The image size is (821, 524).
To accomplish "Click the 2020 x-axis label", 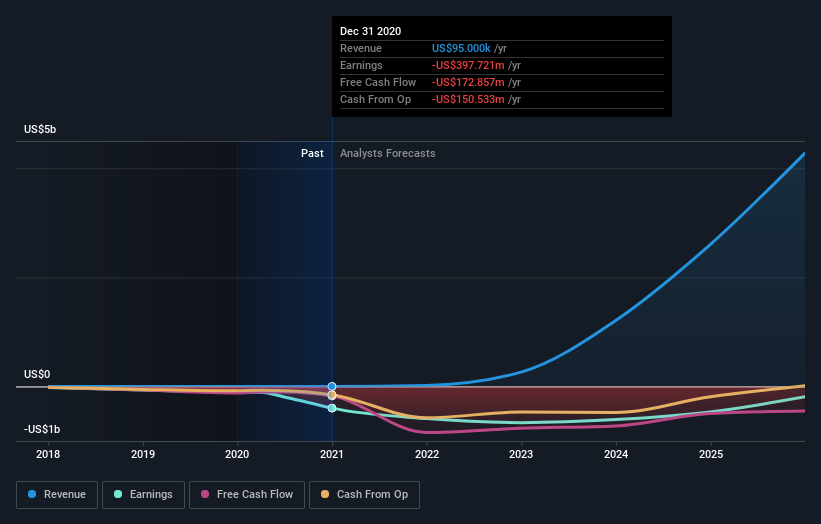I will [x=237, y=454].
